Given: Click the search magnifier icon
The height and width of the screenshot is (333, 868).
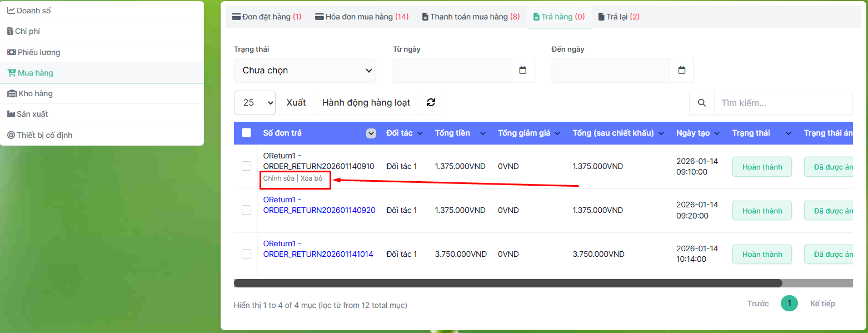Looking at the screenshot, I should (x=702, y=103).
